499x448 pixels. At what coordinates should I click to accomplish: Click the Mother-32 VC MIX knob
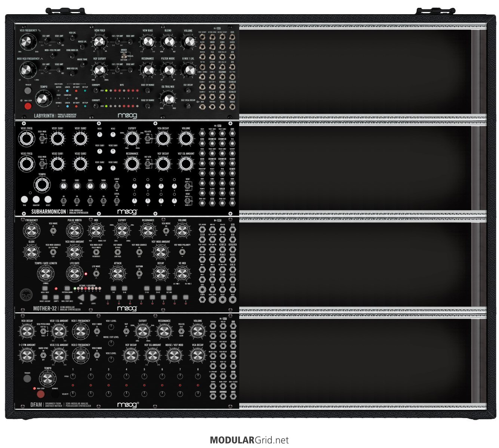[182, 273]
